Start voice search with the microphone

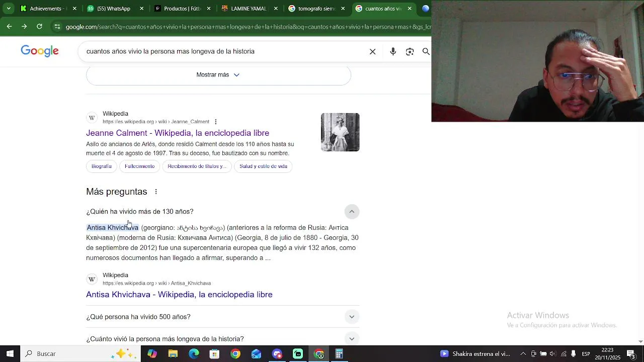point(393,51)
